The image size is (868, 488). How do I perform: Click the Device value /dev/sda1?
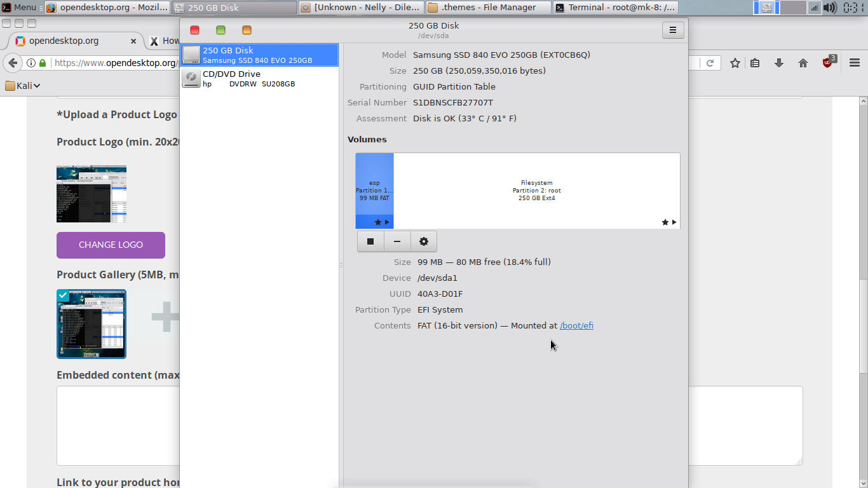click(437, 278)
